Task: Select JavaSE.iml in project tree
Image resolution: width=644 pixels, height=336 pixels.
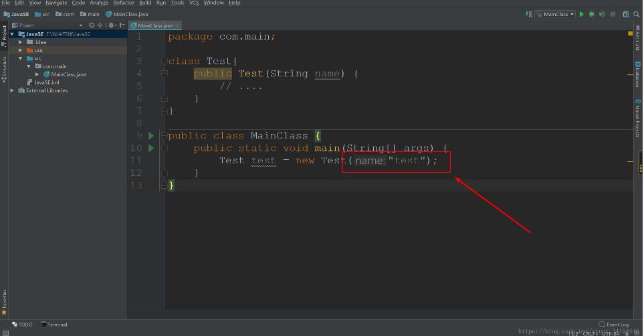Action: tap(43, 82)
